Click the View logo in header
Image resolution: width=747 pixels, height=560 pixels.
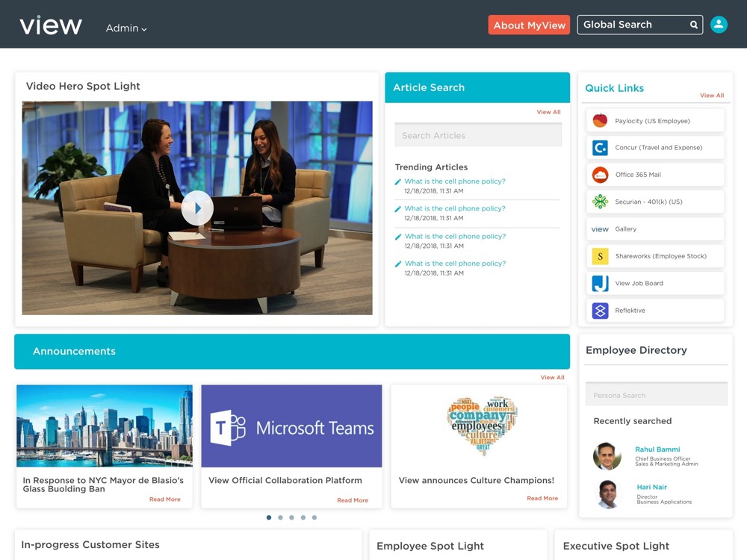coord(51,25)
